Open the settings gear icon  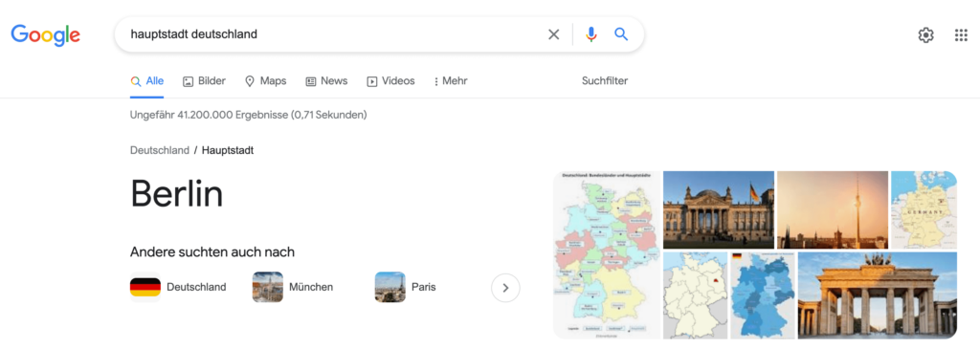925,35
